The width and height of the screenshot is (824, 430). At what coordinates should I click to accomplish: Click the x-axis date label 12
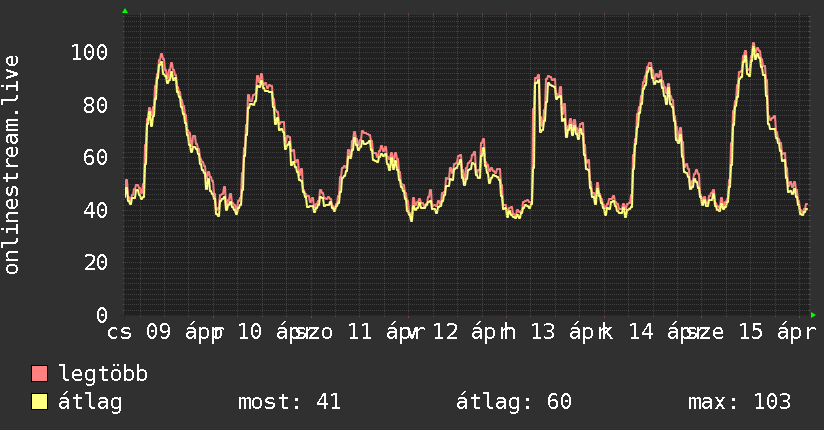[446, 332]
